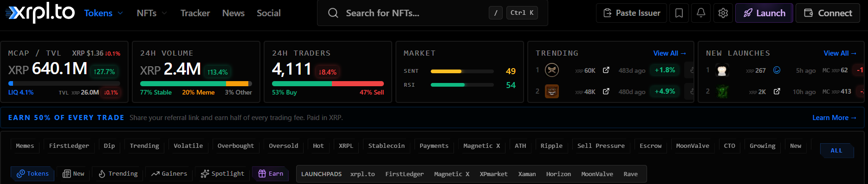
Task: Open external link for XRP 48K token
Action: coord(606,91)
